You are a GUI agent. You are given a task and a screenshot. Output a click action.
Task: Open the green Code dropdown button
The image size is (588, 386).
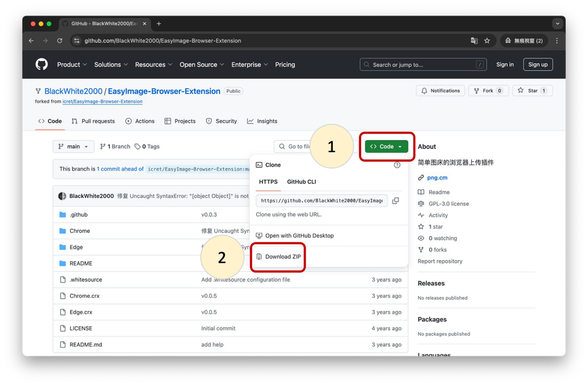pyautogui.click(x=387, y=146)
